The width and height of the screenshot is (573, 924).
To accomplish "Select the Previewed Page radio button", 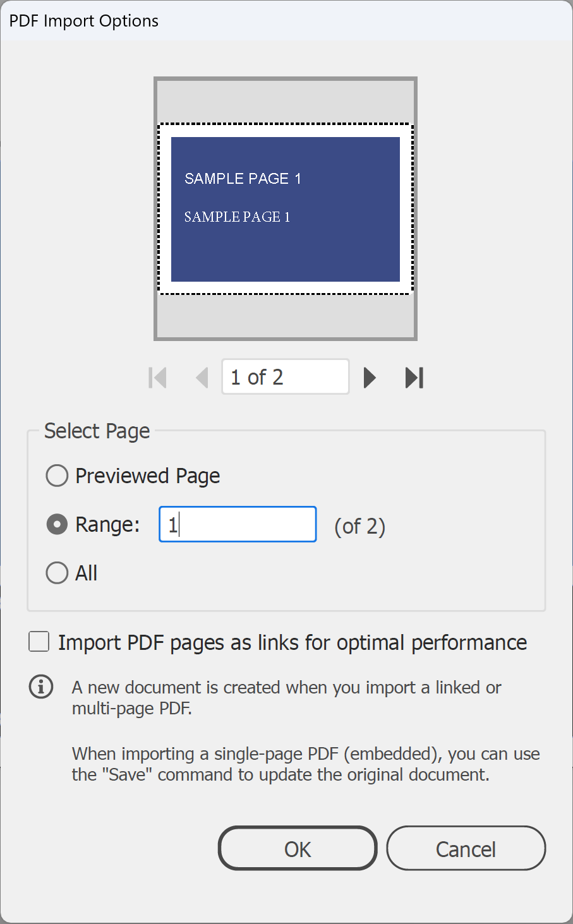I will coord(57,476).
